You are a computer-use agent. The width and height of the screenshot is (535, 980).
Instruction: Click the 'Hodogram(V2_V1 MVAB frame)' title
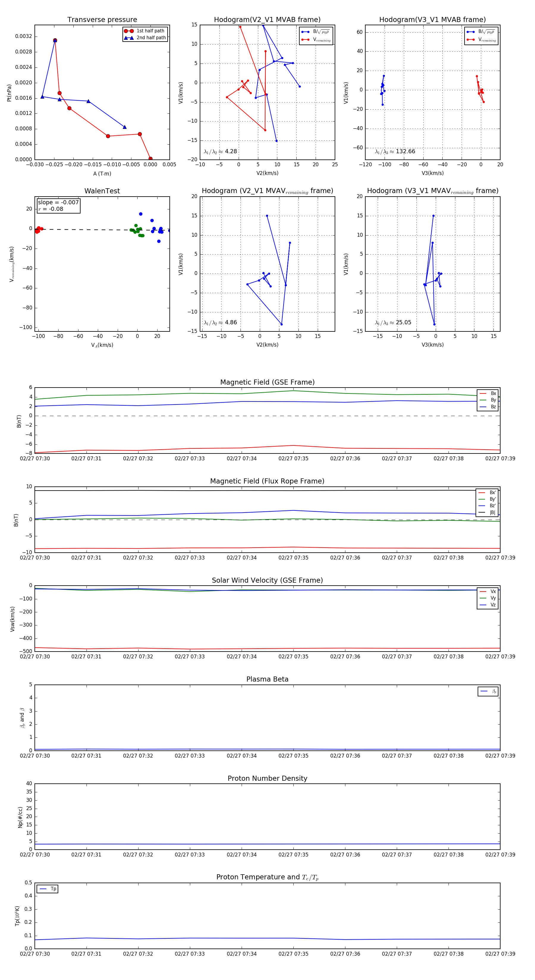click(x=267, y=20)
